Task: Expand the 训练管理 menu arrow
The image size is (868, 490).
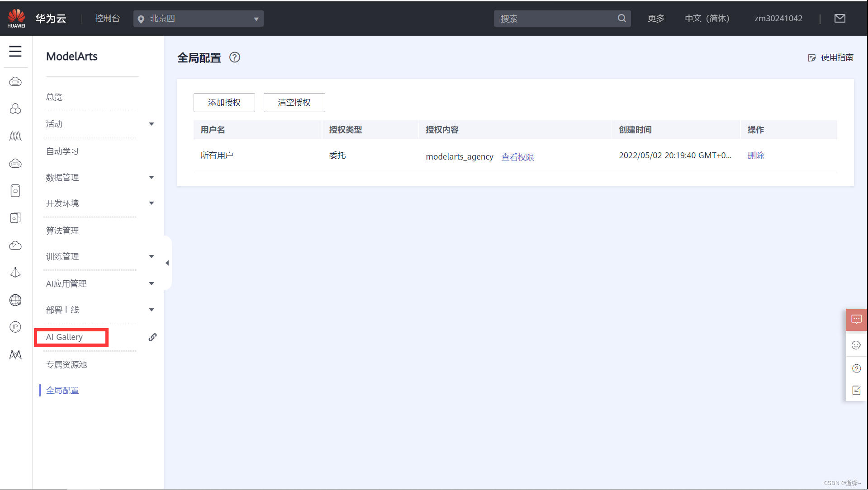Action: click(x=152, y=256)
